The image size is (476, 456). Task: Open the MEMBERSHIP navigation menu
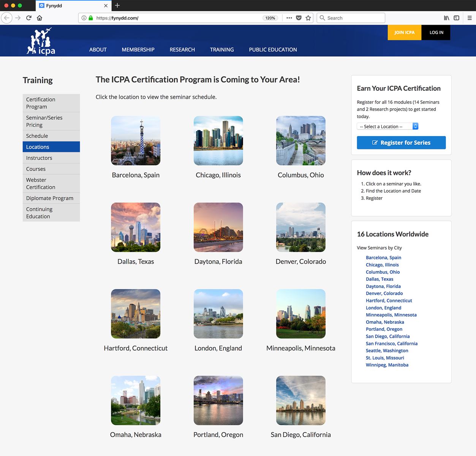pyautogui.click(x=138, y=49)
